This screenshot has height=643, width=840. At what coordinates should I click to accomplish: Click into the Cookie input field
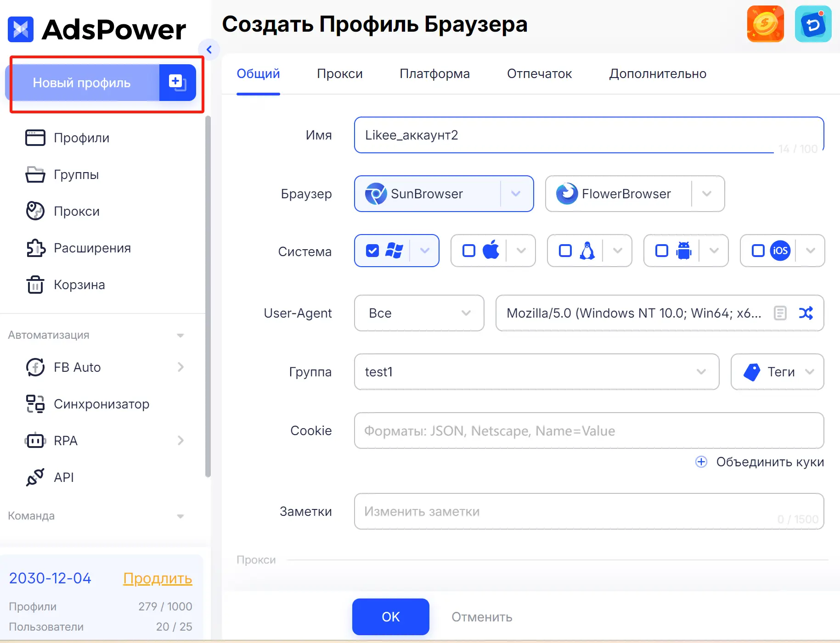coord(589,431)
